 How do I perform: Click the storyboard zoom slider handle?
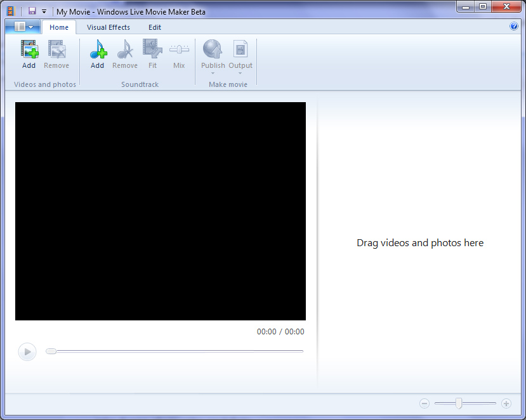click(x=459, y=404)
